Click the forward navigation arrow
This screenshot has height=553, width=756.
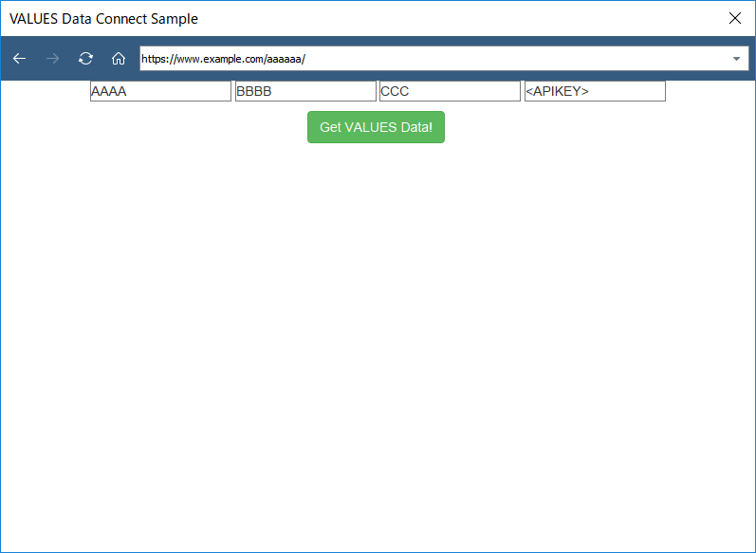[x=52, y=59]
